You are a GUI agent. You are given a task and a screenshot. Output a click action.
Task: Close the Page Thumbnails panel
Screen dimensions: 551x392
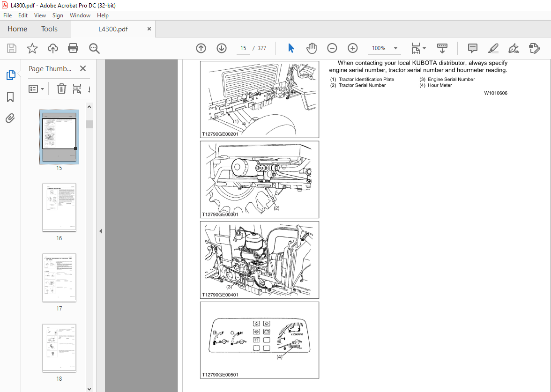pos(83,68)
